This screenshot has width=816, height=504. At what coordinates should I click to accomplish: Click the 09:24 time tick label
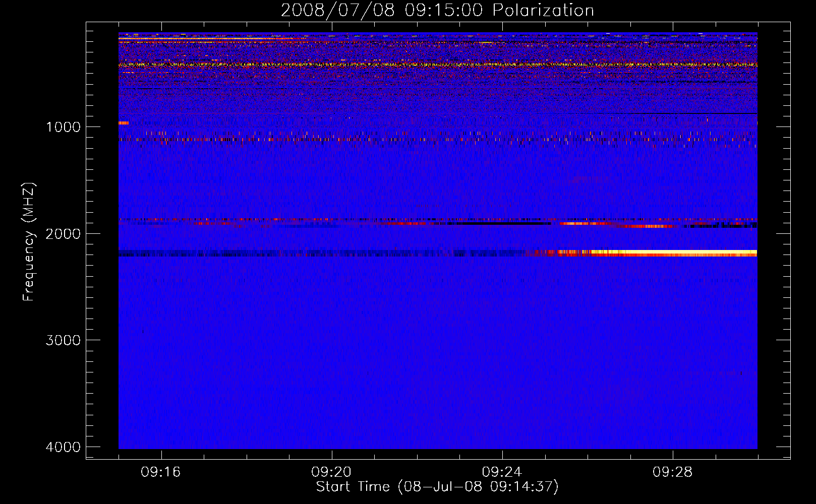[502, 472]
